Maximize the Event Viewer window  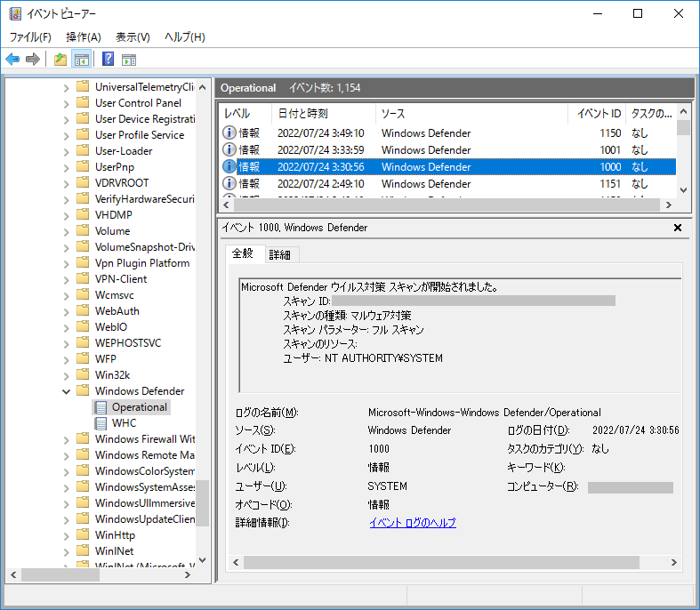click(x=638, y=13)
